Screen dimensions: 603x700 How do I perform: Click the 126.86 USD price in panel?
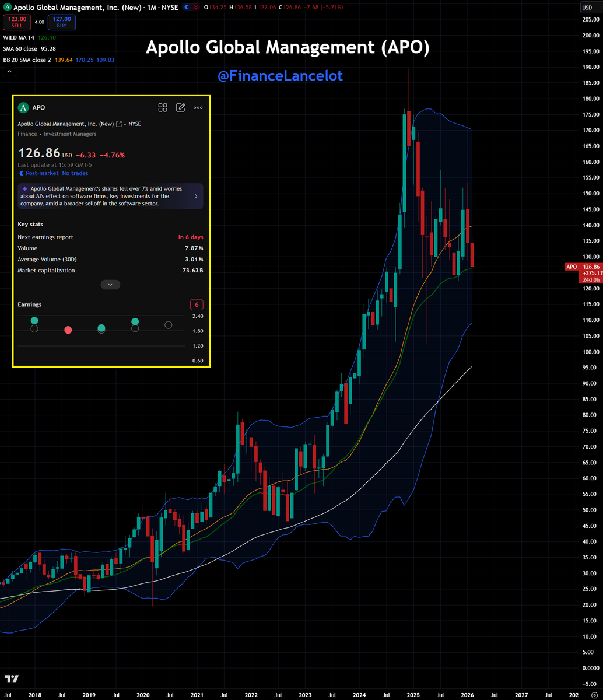tap(45, 153)
